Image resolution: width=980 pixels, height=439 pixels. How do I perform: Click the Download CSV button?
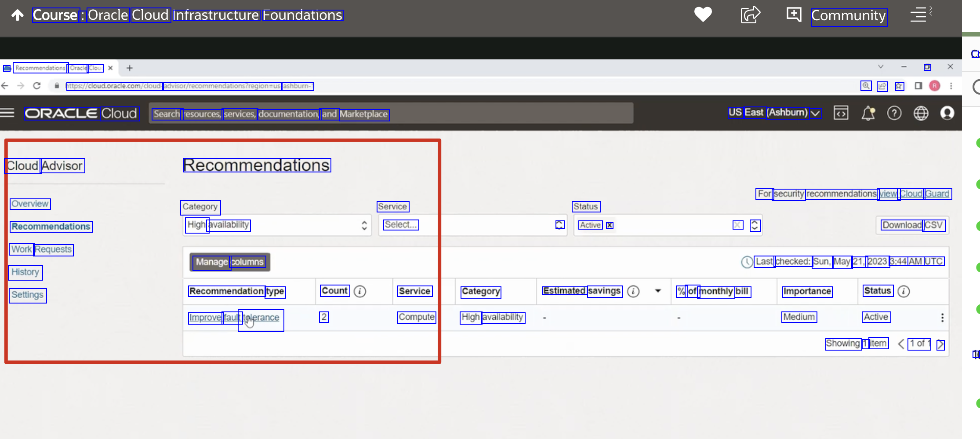click(x=912, y=225)
